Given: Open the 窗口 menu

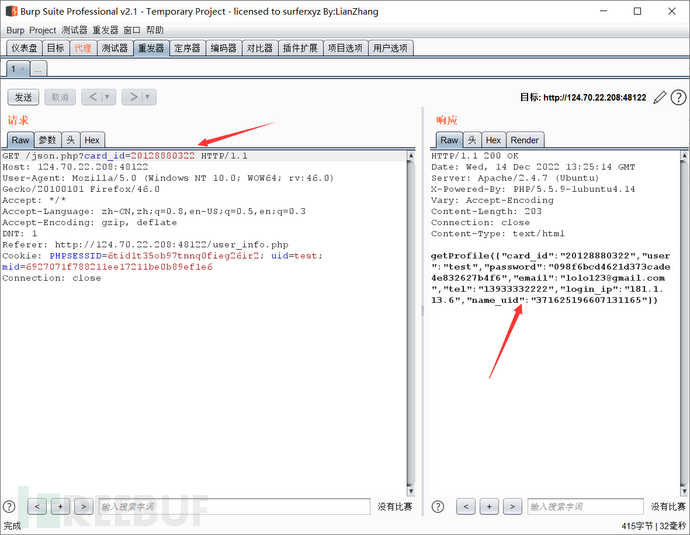Looking at the screenshot, I should (x=132, y=30).
